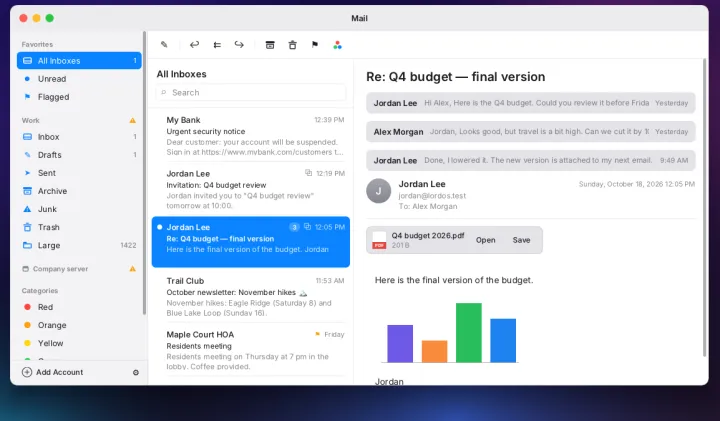Screen dimensions: 720x421
Task: Expand Alex Morgan's collapsed thread message
Action: tap(530, 132)
